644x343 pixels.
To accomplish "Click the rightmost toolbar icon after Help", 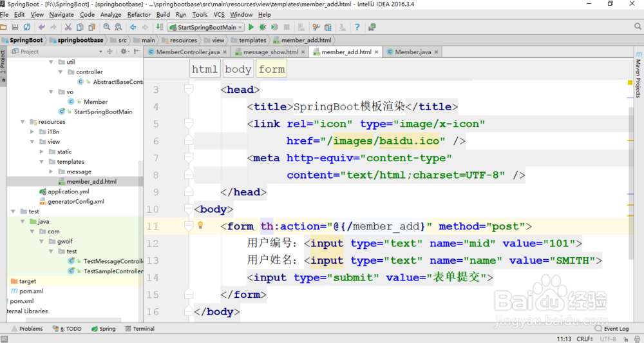I will click(x=372, y=27).
